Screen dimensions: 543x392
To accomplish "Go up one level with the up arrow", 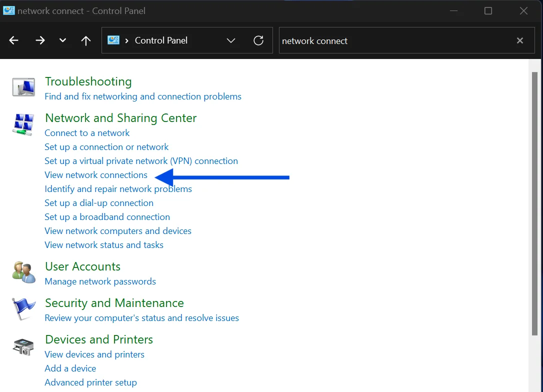I will (x=86, y=41).
